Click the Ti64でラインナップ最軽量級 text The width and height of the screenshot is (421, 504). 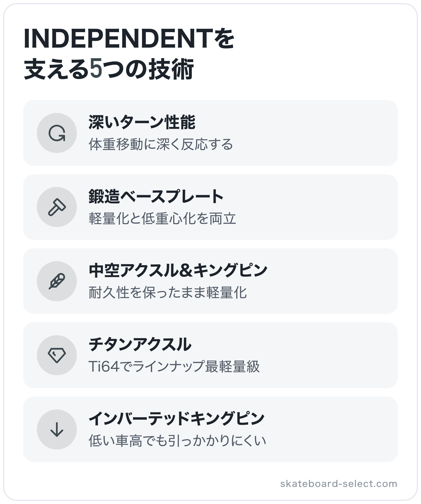[x=174, y=366]
